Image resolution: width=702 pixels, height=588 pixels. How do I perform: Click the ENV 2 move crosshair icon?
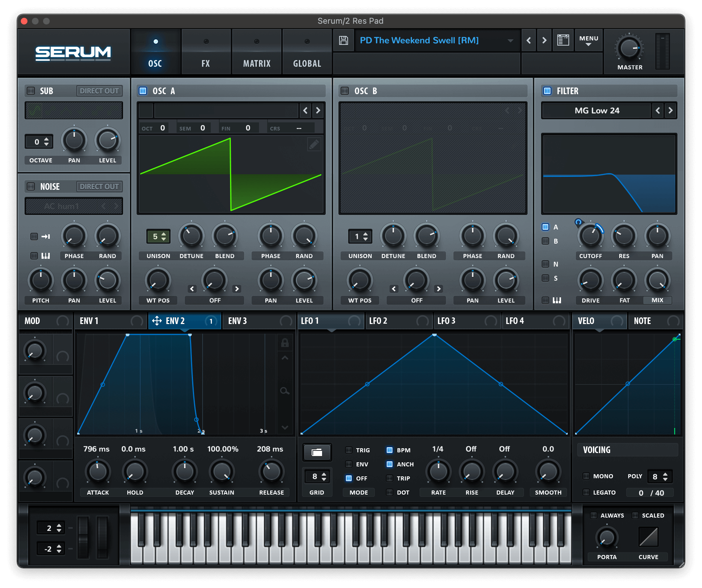(157, 321)
